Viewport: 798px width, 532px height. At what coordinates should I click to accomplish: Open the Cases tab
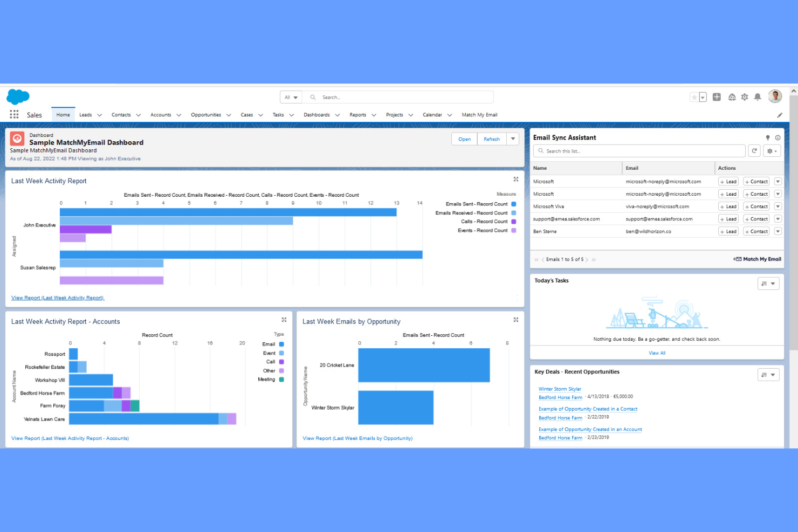point(247,115)
